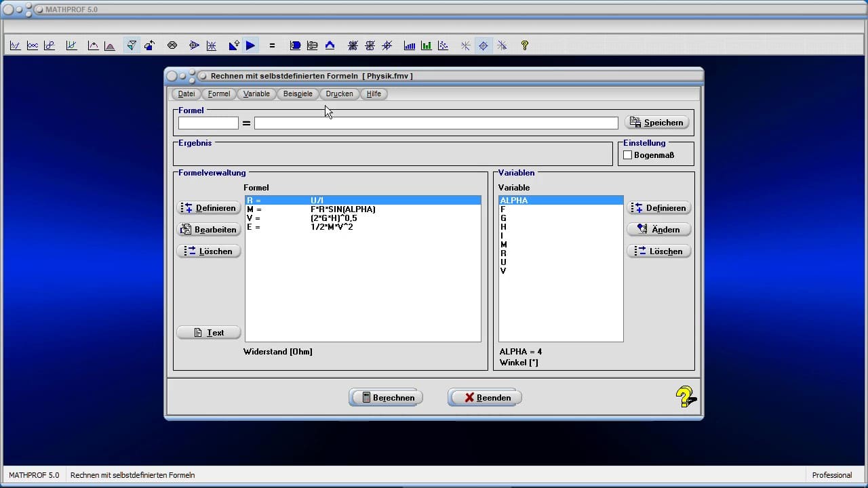This screenshot has width=868, height=488.
Task: Open the Variable menu
Action: (256, 94)
